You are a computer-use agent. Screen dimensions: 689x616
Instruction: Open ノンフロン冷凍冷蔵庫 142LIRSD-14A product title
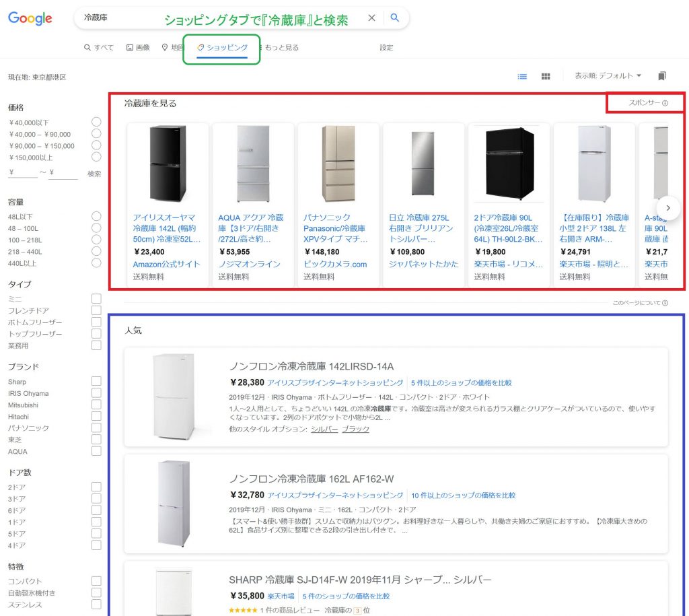click(312, 367)
